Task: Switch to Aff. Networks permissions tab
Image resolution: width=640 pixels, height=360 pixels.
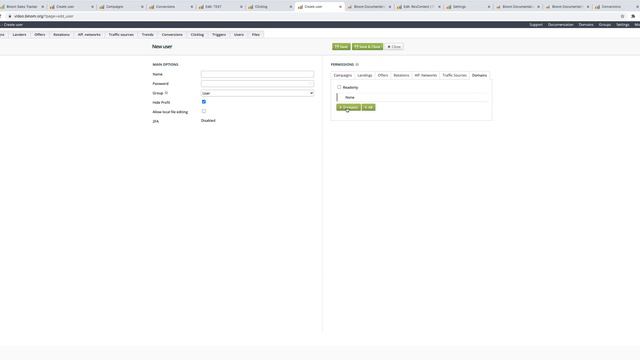Action: 425,76
